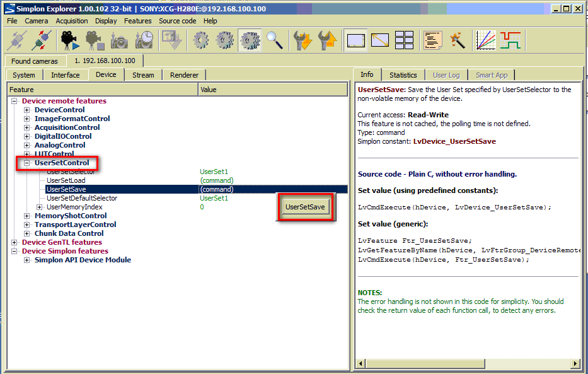Click the disconnect camera plug icon
The height and width of the screenshot is (374, 588).
pos(41,40)
